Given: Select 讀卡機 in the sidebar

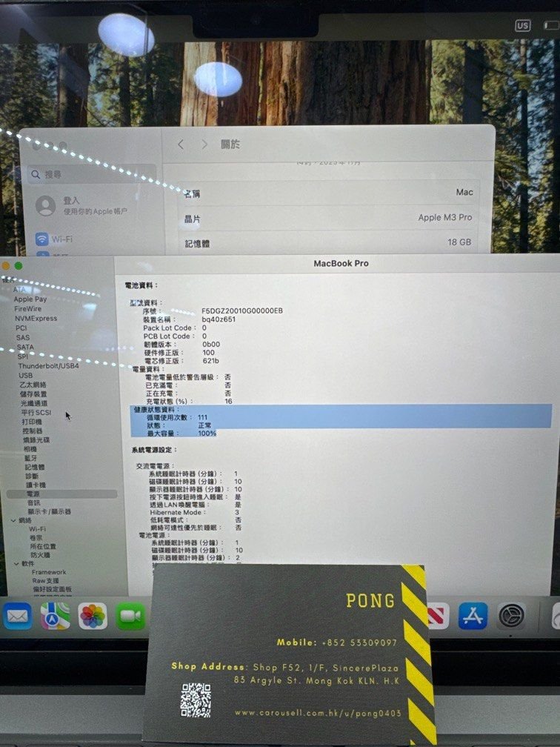Looking at the screenshot, I should pos(36,485).
